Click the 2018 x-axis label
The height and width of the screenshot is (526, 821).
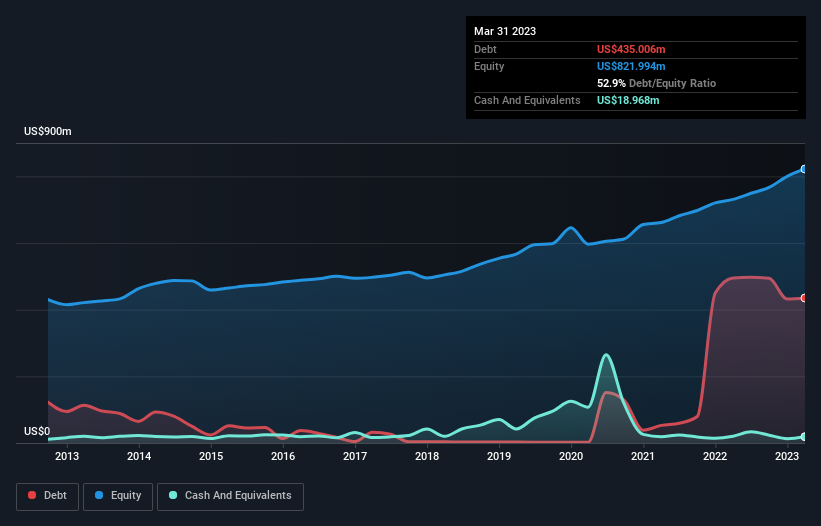427,456
